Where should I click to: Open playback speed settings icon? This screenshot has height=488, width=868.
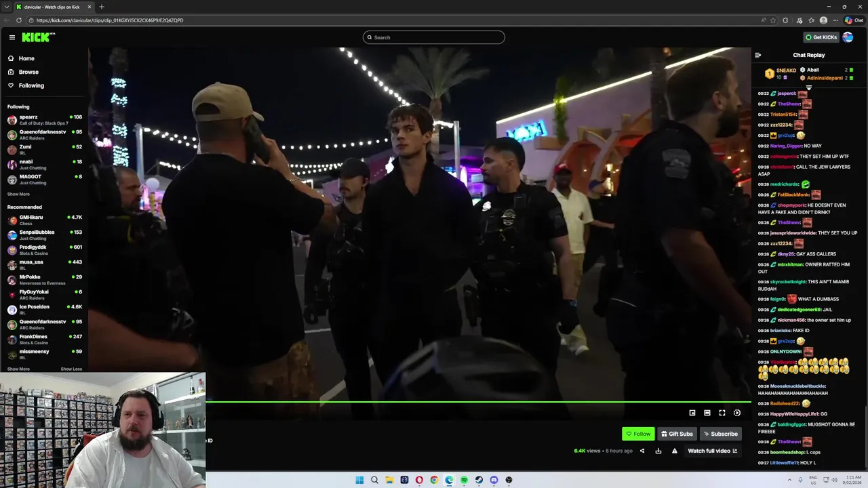pos(737,413)
